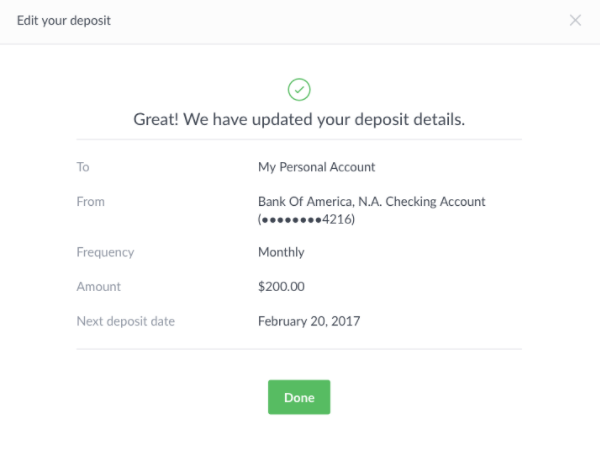Select the February 20, 2017 date
Screen dimensions: 600x454
(309, 321)
